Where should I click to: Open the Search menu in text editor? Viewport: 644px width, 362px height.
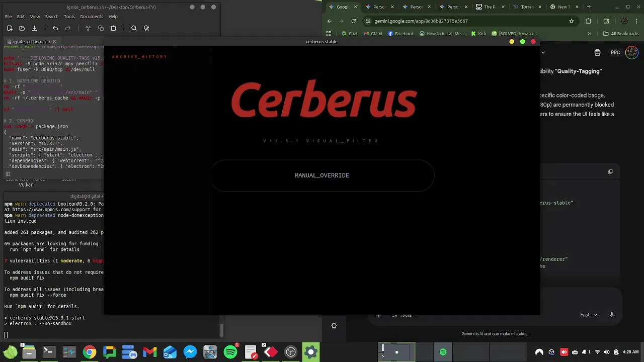pyautogui.click(x=51, y=17)
